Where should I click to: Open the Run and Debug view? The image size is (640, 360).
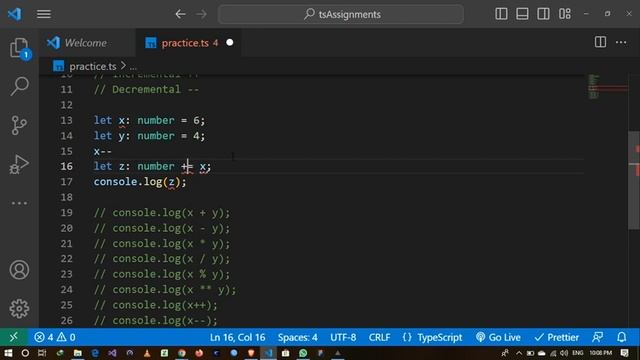click(19, 164)
